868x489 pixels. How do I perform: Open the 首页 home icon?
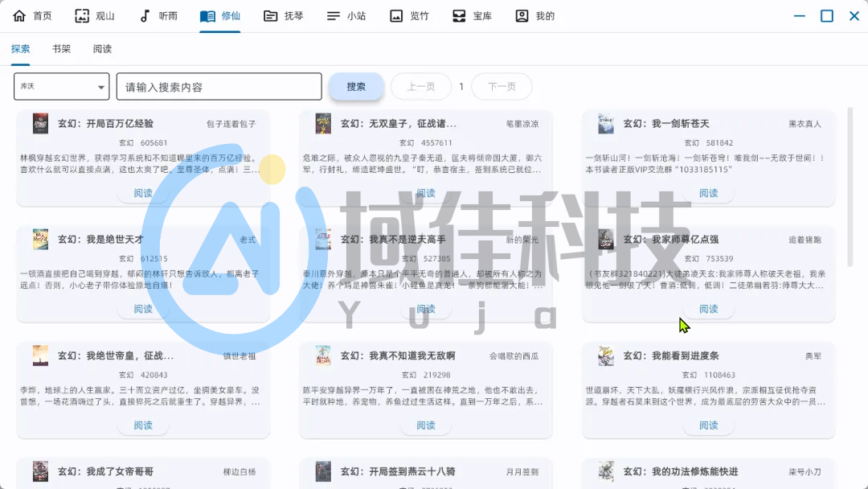(x=19, y=16)
